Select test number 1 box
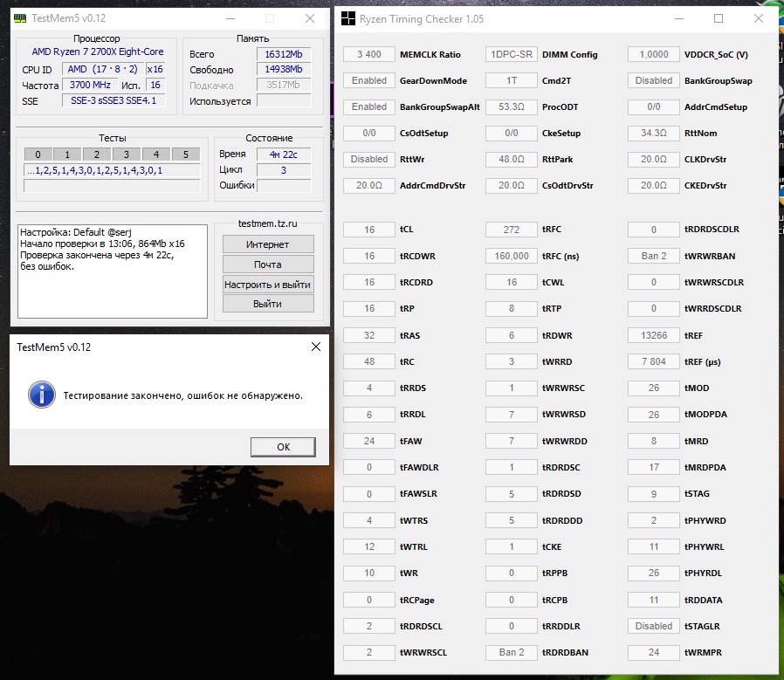784x680 pixels. [67, 155]
